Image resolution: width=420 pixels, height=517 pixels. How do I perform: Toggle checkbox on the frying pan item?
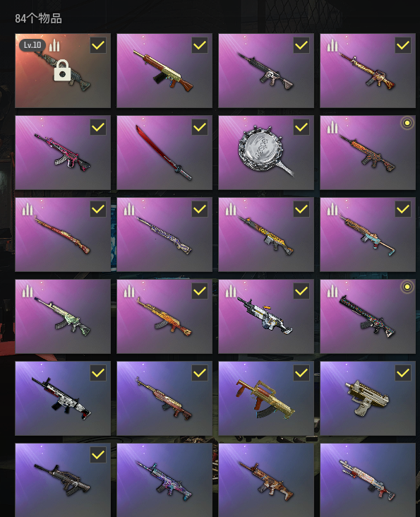click(x=301, y=127)
